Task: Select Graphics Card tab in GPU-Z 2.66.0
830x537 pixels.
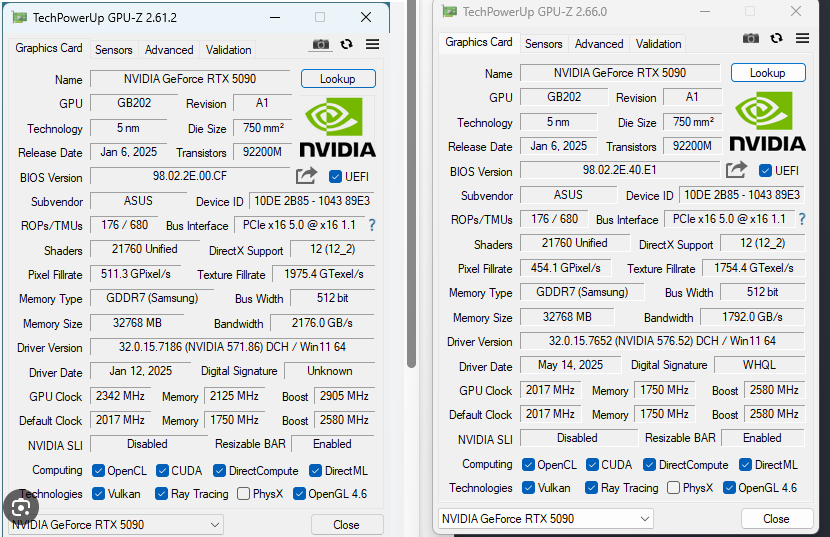Action: point(479,42)
